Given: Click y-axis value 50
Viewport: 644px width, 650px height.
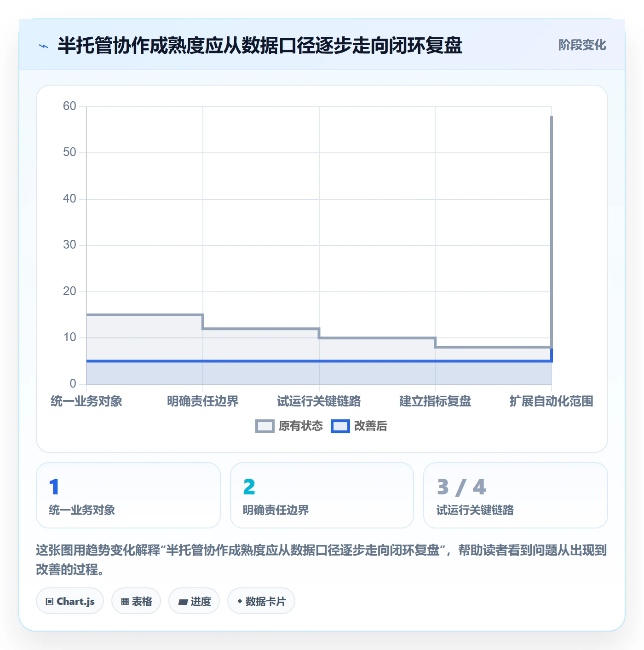Looking at the screenshot, I should 69,152.
